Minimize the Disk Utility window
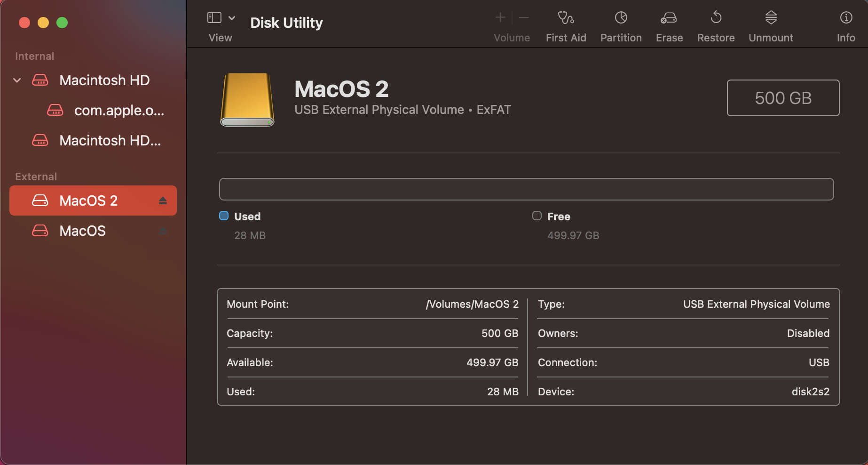Image resolution: width=868 pixels, height=465 pixels. [x=43, y=23]
